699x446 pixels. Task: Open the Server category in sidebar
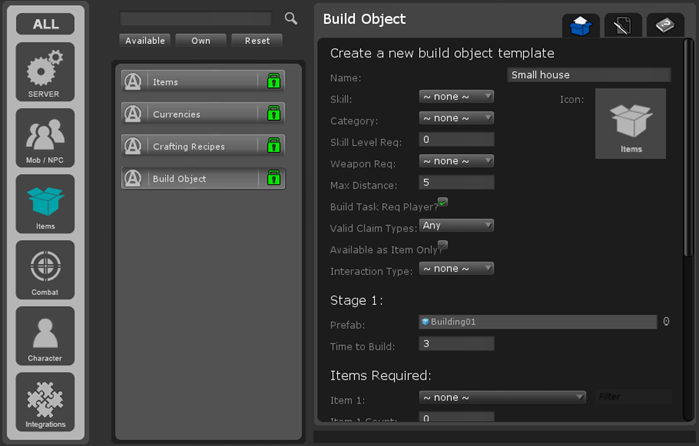tap(45, 72)
